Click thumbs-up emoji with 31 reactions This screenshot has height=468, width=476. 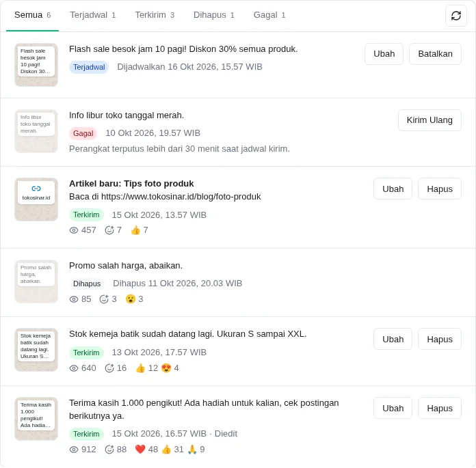166,449
